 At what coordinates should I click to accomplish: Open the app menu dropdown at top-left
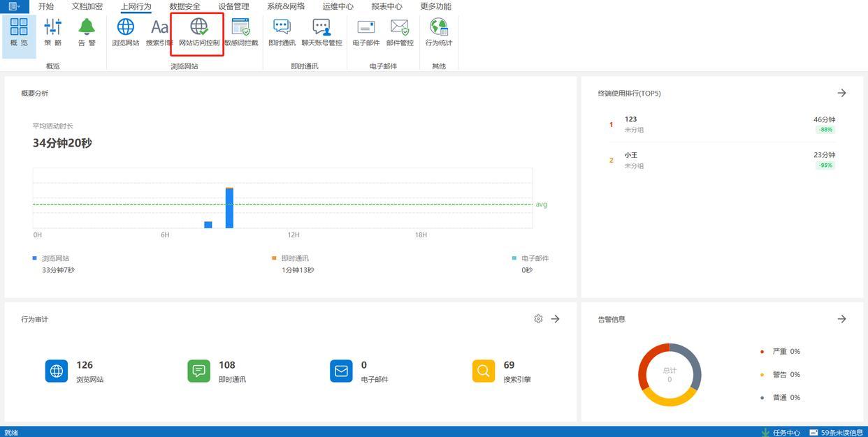[14, 6]
